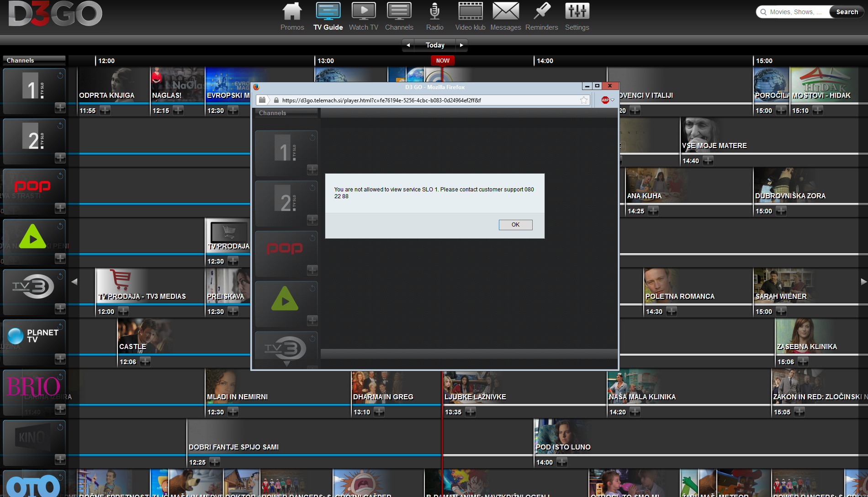The height and width of the screenshot is (497, 868).
Task: Select TV SLO 1 channel in main guide
Action: [34, 90]
